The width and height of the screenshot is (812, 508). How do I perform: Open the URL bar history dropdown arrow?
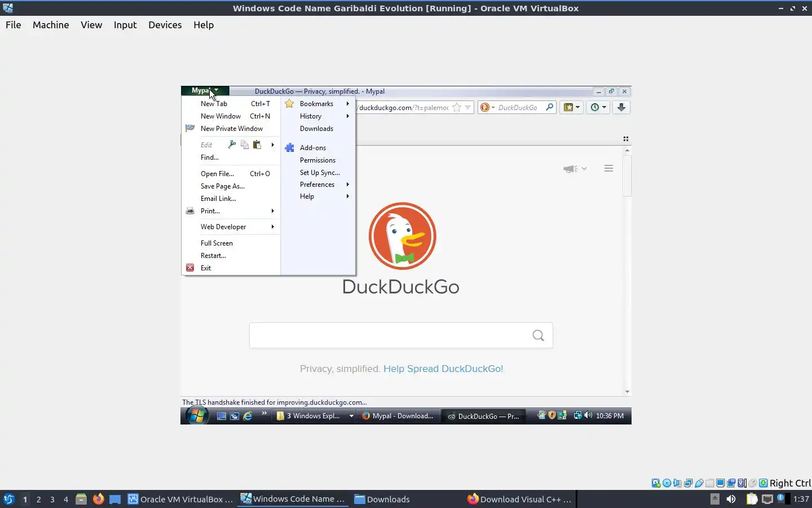point(467,108)
